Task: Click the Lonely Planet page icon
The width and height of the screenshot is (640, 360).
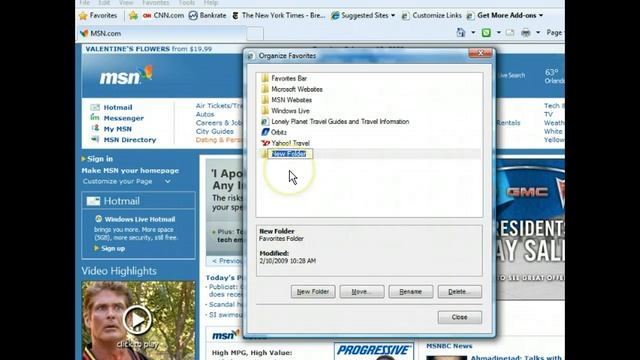Action: pos(265,122)
